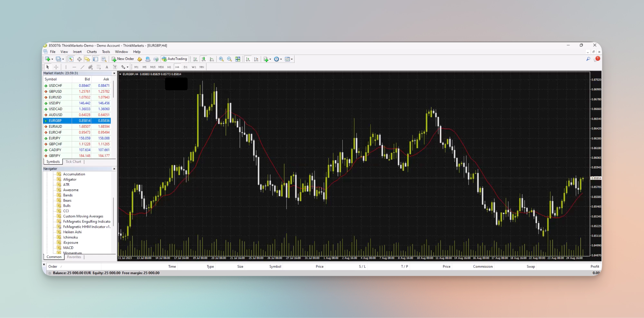Select the Cursor arrow tool
Viewport: 644px width, 318px height.
pos(48,67)
